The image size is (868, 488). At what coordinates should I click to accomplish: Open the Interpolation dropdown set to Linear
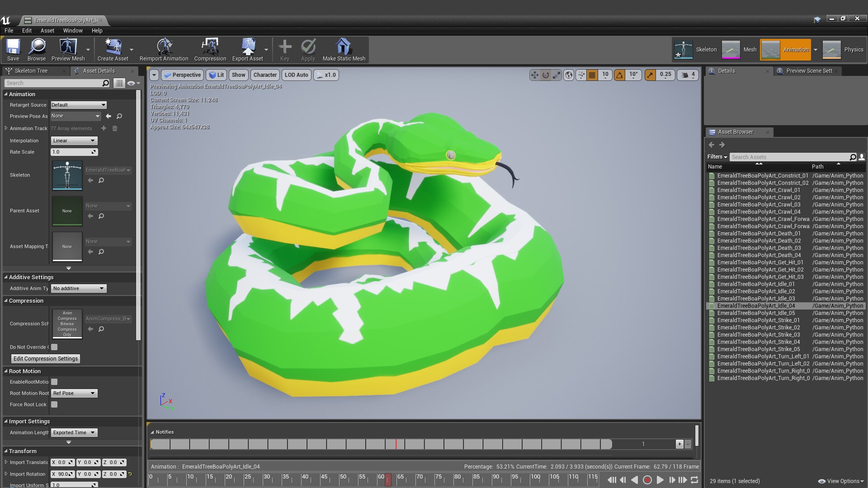pos(74,141)
